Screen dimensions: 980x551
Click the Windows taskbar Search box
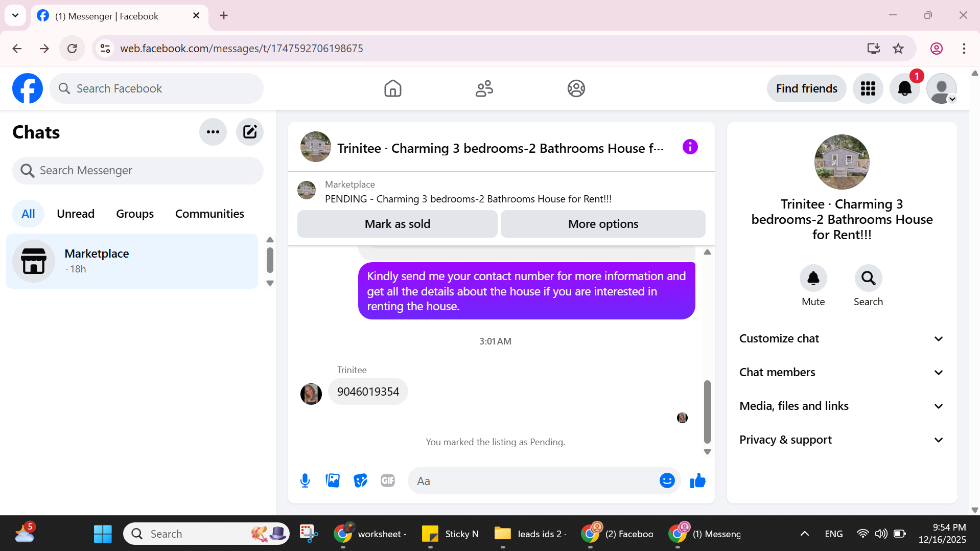coord(206,534)
